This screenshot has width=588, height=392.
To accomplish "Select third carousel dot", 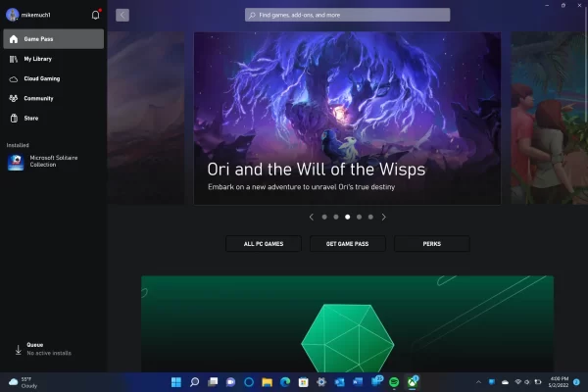I will pos(348,217).
